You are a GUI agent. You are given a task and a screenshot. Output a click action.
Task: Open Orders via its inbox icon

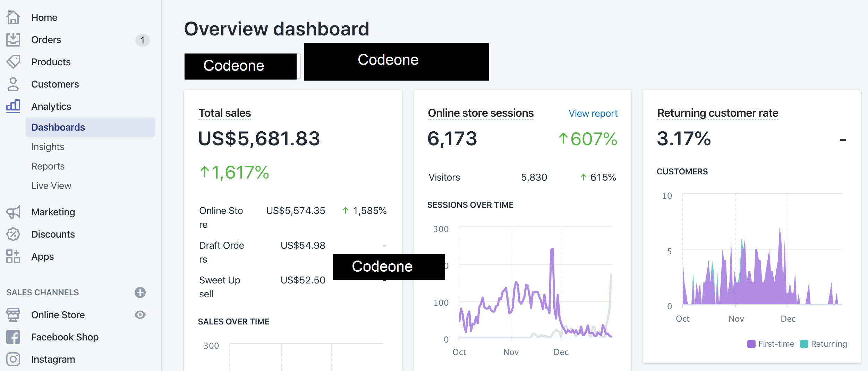13,40
